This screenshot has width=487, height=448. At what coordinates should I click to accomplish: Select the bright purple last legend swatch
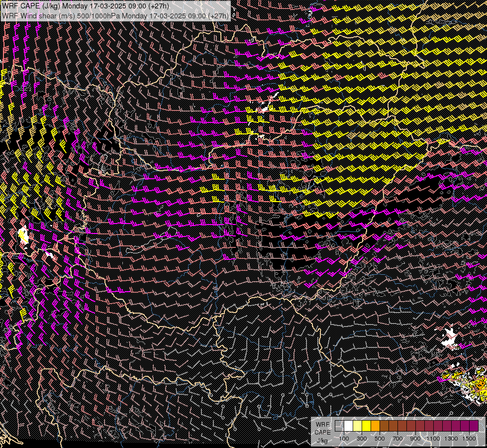coord(474,426)
